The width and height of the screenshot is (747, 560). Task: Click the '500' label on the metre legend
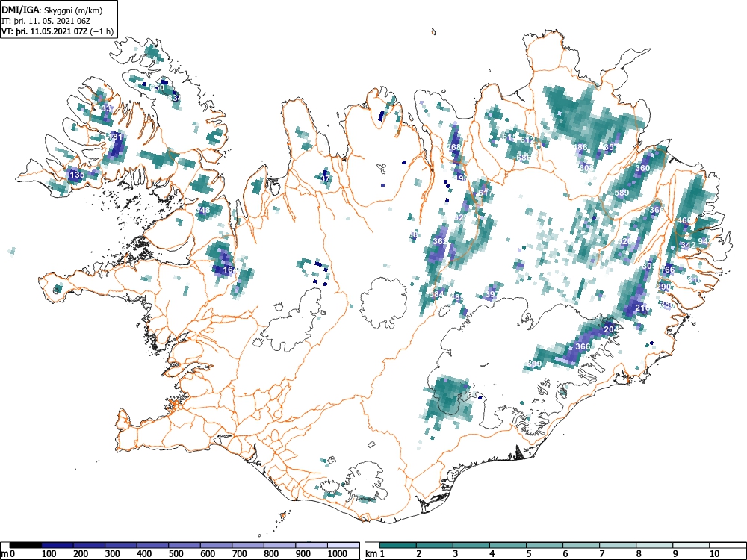coord(176,554)
